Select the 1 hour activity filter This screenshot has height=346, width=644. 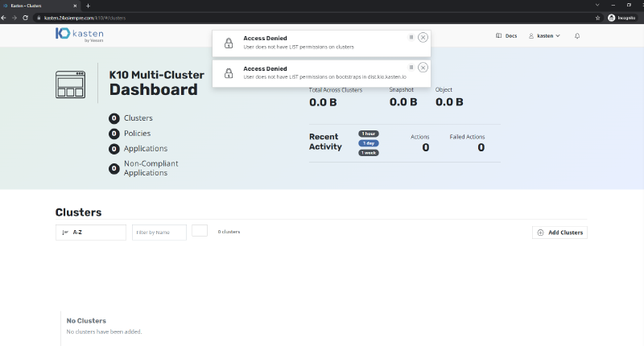(x=369, y=134)
